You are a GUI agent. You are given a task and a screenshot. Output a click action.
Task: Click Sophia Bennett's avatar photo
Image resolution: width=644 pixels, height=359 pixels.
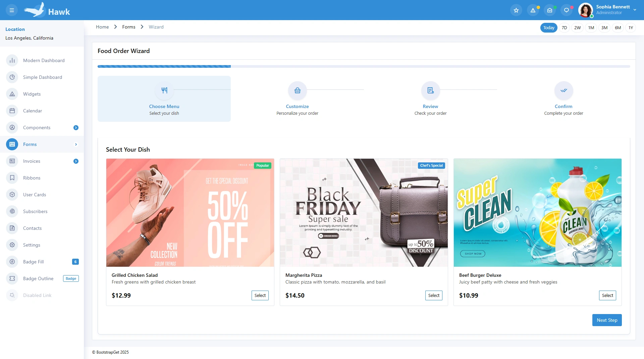point(586,10)
